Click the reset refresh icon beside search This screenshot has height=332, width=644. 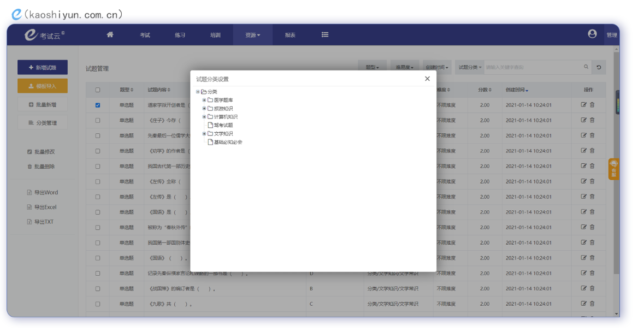pyautogui.click(x=599, y=67)
